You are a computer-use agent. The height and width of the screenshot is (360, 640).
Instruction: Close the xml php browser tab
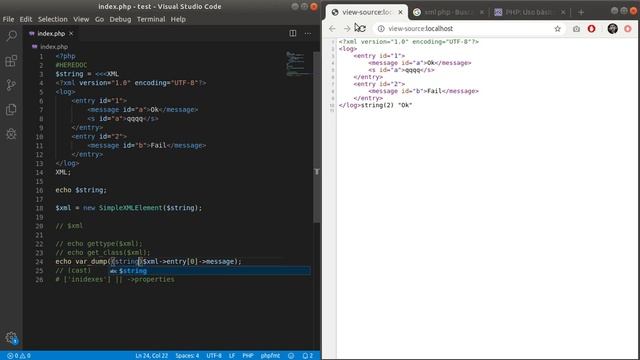point(482,12)
